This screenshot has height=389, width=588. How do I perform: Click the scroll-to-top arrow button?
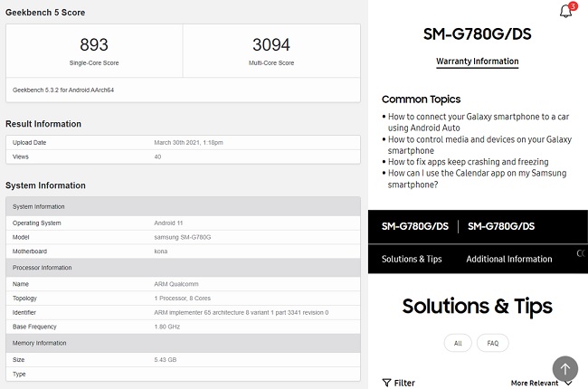pos(564,369)
